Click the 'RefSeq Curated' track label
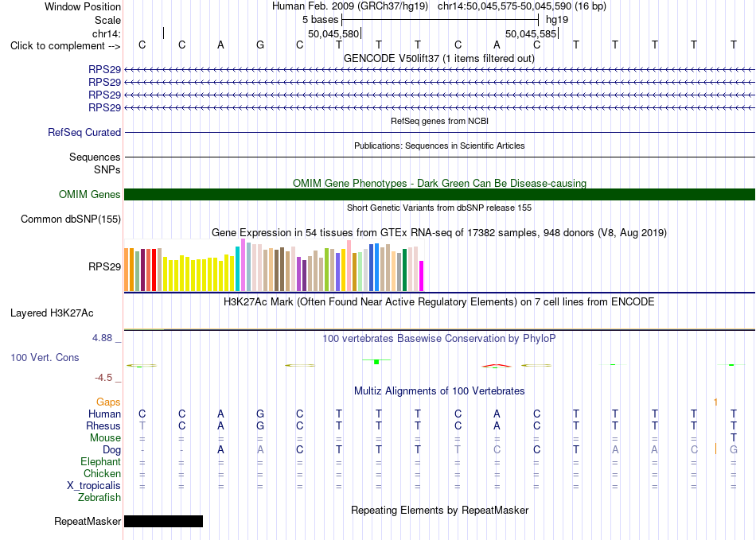The height and width of the screenshot is (540, 756). pos(84,133)
